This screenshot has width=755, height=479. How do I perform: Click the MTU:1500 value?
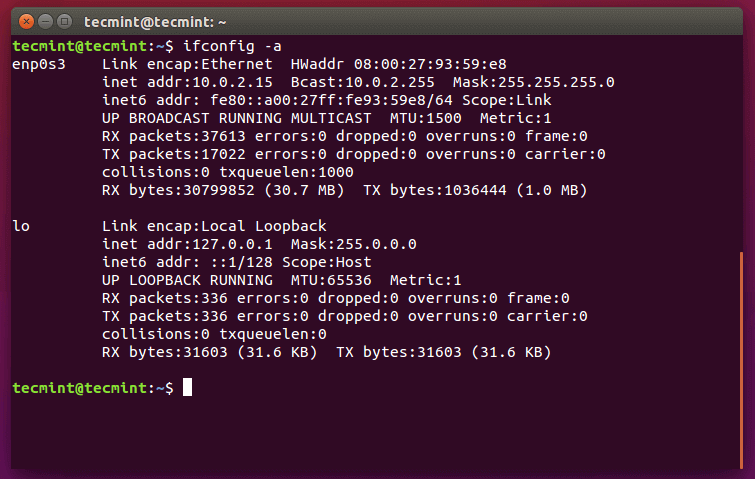399,118
